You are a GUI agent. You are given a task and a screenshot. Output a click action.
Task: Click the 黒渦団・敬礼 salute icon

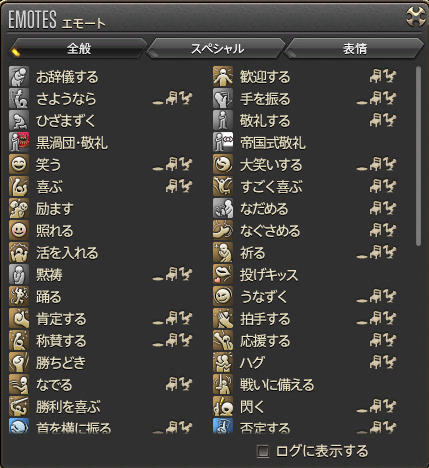click(19, 142)
